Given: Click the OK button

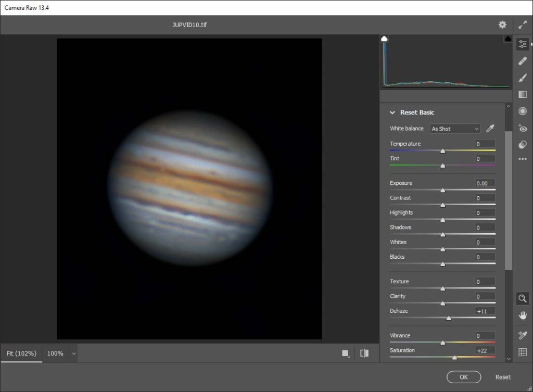Looking at the screenshot, I should pyautogui.click(x=463, y=377).
